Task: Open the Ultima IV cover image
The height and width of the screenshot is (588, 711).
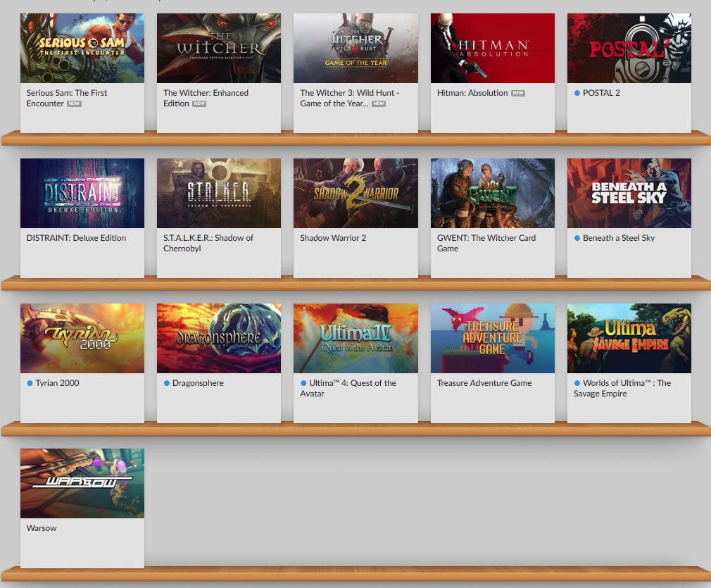Action: pos(356,339)
